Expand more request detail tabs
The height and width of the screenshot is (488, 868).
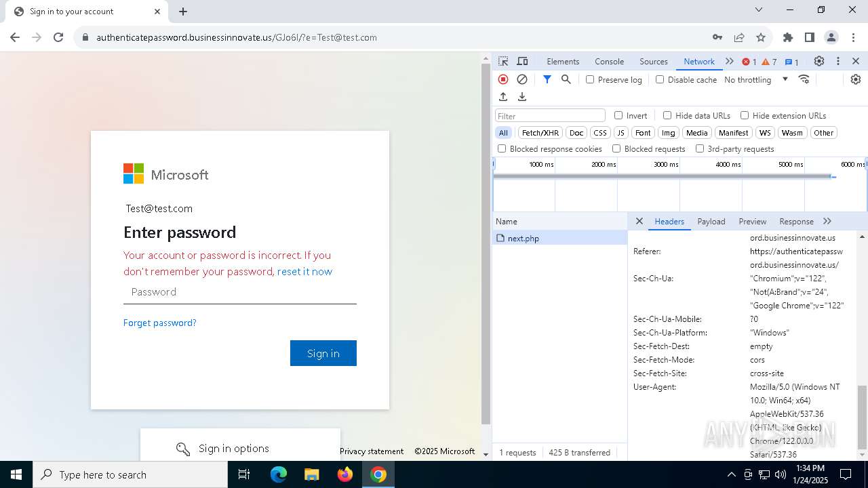(827, 221)
